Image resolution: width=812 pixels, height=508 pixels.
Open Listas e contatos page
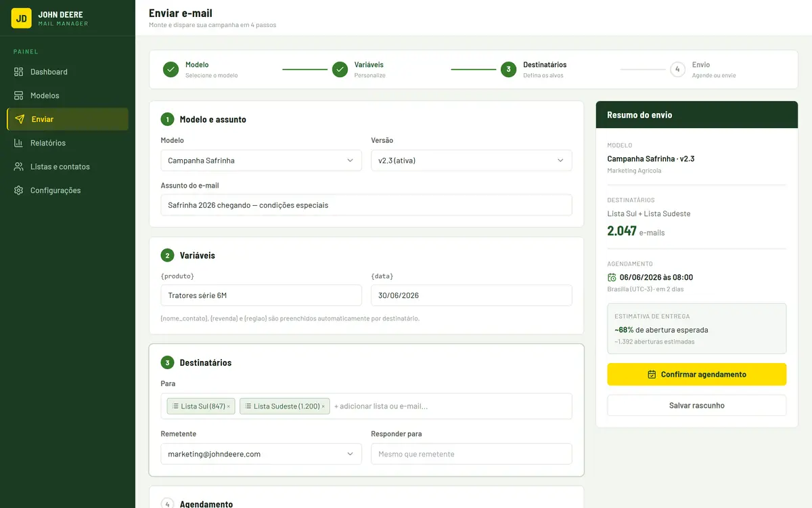(x=68, y=167)
